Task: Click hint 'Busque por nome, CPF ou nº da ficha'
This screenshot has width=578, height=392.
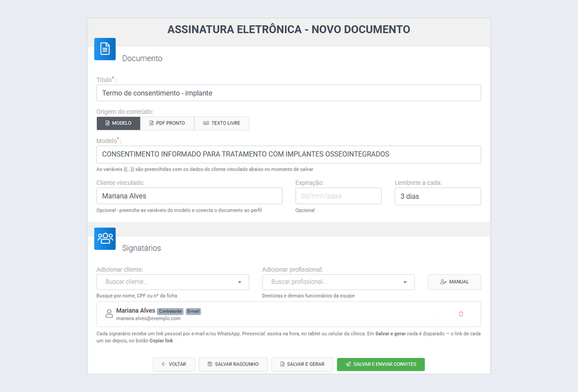Action: 137,296
